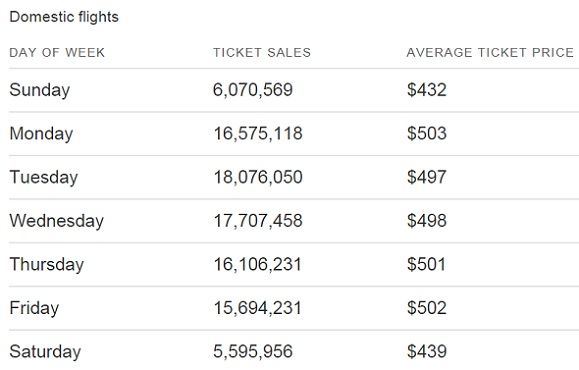Select the Wednesday row label

tap(56, 221)
